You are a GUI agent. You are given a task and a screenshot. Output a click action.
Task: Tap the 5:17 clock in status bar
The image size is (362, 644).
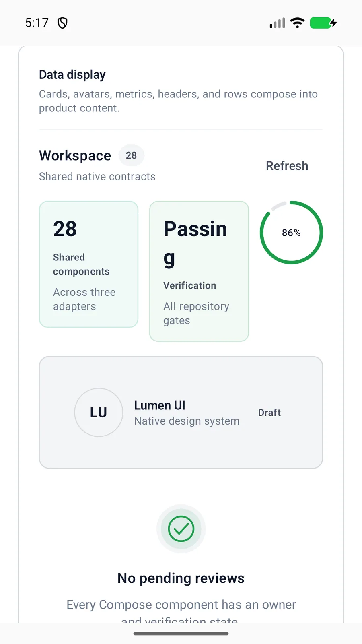tap(37, 23)
